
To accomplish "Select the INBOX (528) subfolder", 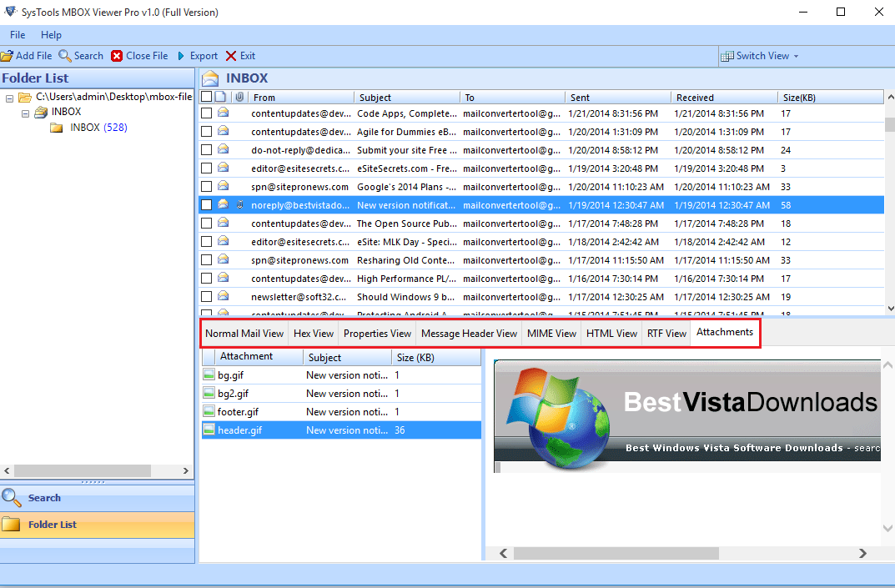I will click(x=98, y=128).
